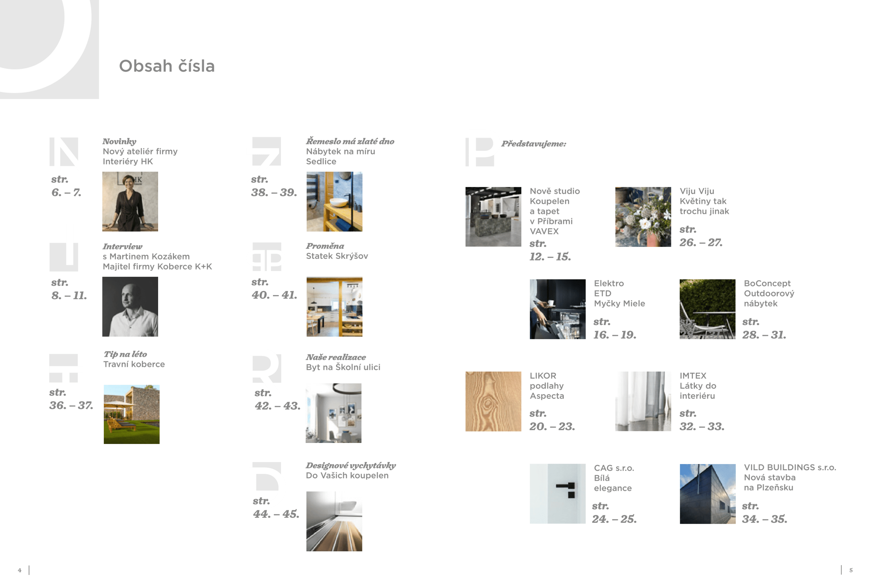Click the stylized letter graphic beside Tip na léto
Screen dimensions: 871x588
pyautogui.click(x=63, y=368)
